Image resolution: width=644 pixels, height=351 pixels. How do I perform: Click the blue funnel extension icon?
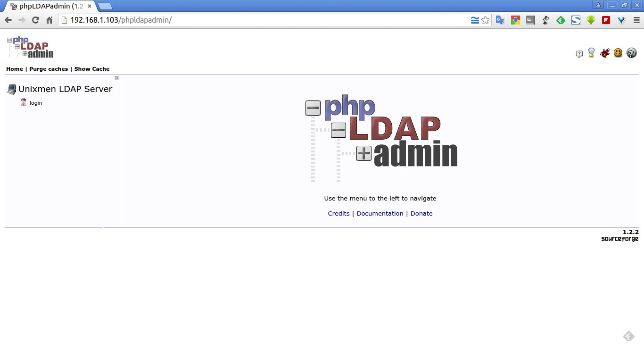[621, 20]
